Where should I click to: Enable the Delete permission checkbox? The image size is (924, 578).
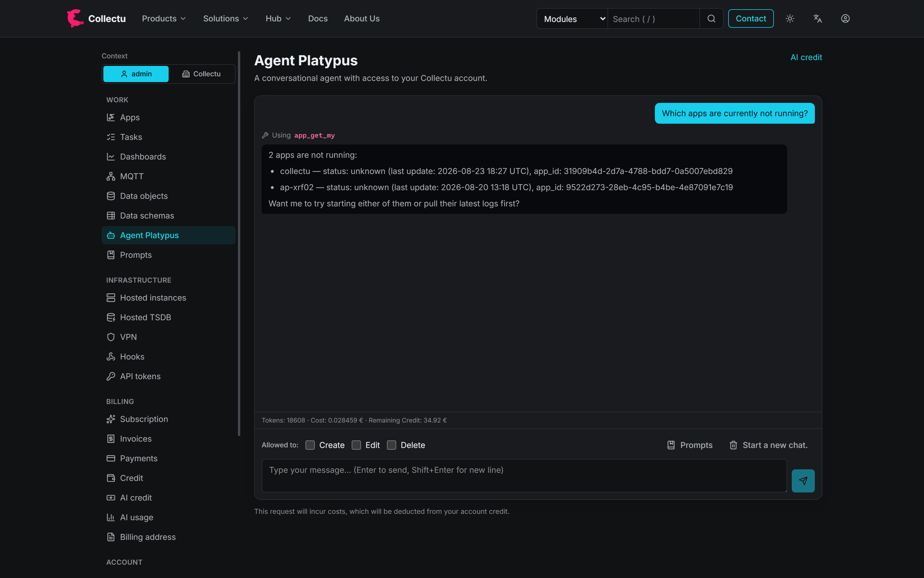(x=391, y=445)
